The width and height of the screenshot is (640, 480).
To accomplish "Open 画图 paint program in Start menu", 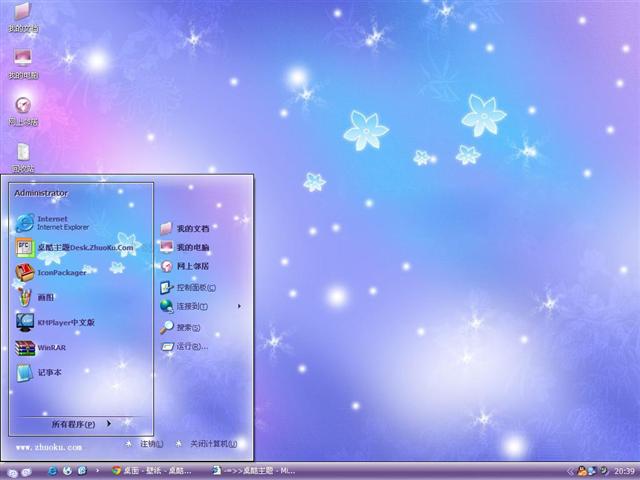I will click(x=35, y=298).
